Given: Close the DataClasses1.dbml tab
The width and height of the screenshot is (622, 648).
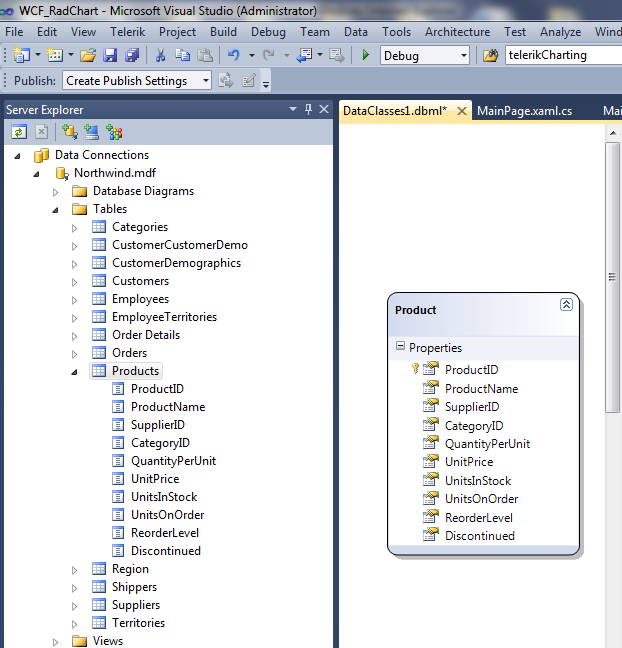Looking at the screenshot, I should [x=462, y=111].
